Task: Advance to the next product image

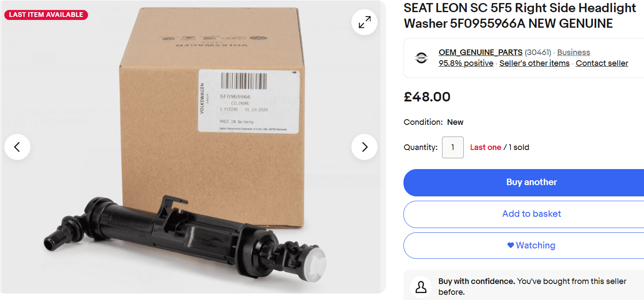Action: (x=364, y=147)
